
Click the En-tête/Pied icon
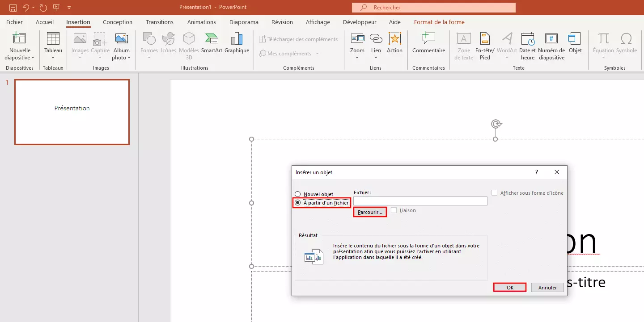point(485,39)
